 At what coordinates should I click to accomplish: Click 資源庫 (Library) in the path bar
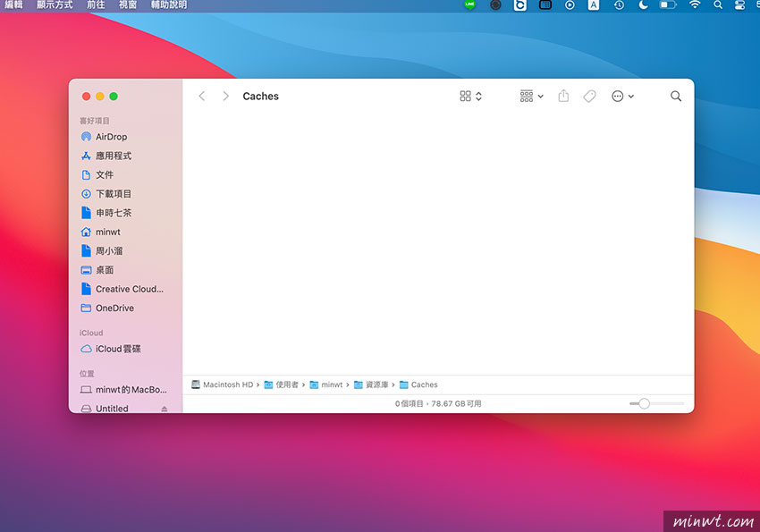[x=371, y=384]
